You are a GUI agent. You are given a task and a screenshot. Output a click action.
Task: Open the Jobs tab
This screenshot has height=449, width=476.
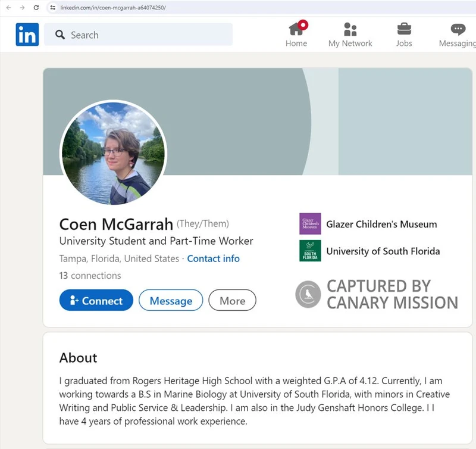click(x=404, y=35)
